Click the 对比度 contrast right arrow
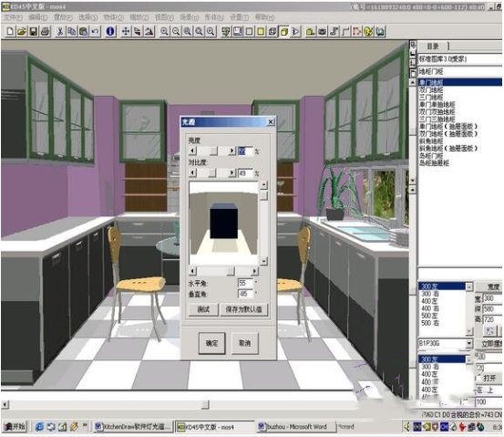504x437 pixels. 231,172
